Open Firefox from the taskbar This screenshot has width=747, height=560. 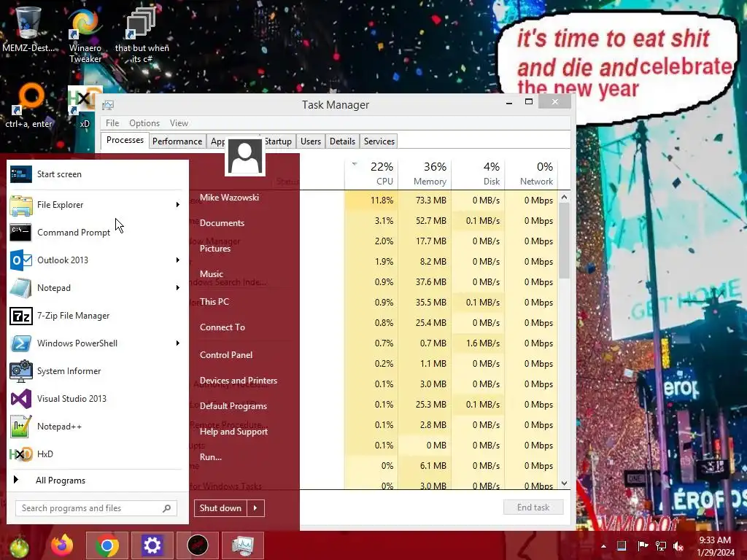point(62,545)
